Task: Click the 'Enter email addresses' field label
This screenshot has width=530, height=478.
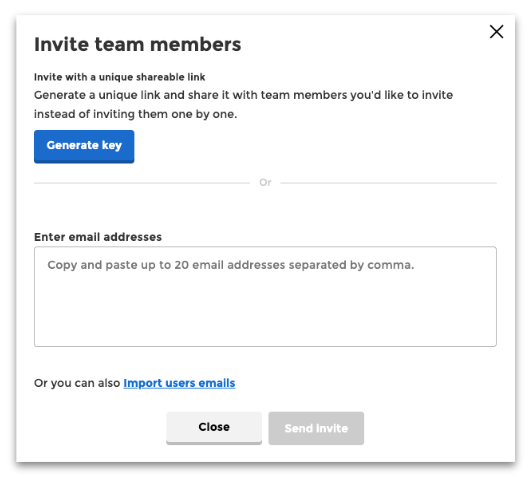Action: (98, 237)
